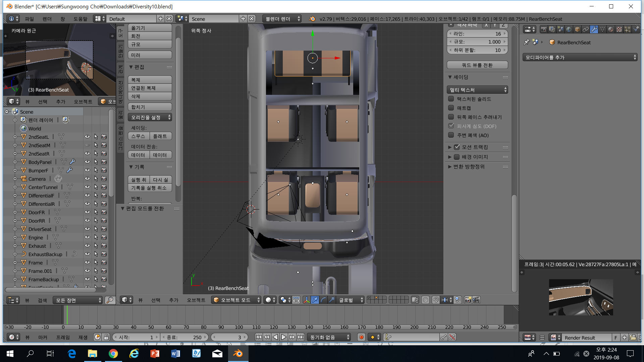Click the 퀴드 뷰를 전환 button
This screenshot has width=644, height=362.
(477, 65)
